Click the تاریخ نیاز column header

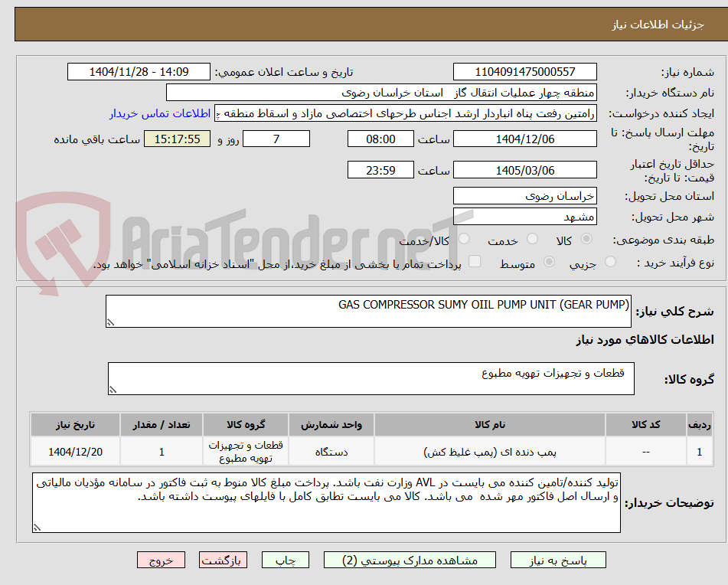tap(75, 425)
